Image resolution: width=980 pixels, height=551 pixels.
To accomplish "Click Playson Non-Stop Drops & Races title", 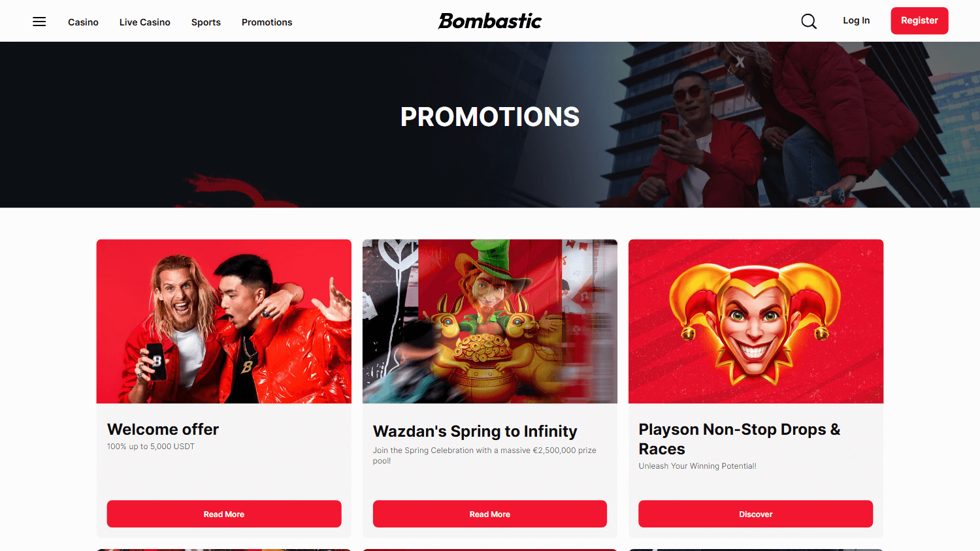I will [740, 439].
